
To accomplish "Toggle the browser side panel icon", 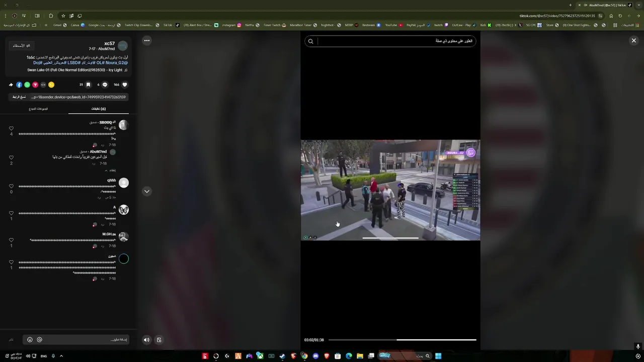I will (37, 16).
